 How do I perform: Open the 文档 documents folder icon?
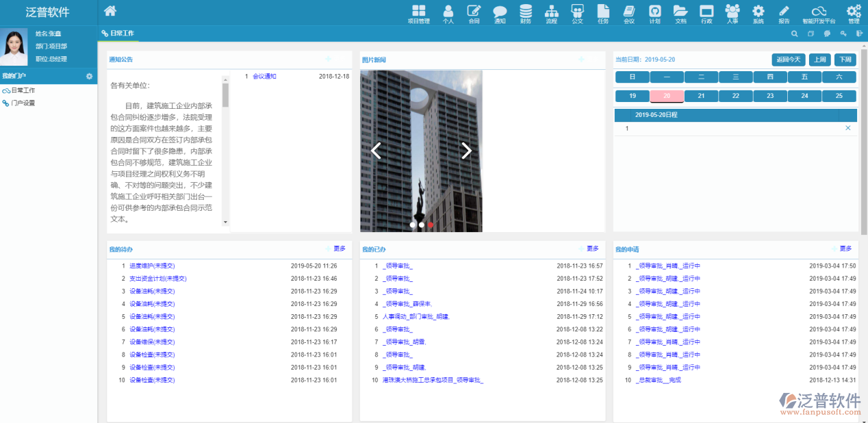tap(680, 12)
